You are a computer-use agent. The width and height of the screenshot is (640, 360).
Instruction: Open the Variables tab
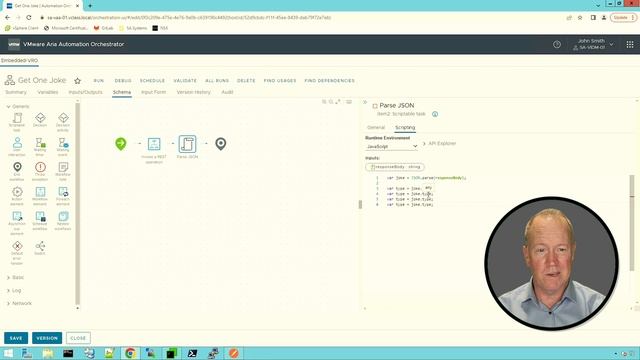pyautogui.click(x=48, y=92)
